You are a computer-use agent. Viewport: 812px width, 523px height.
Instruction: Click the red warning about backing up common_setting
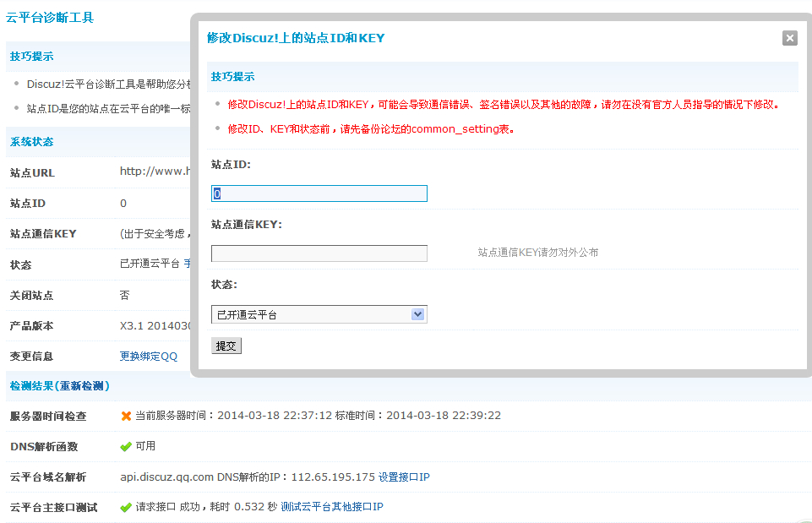click(x=371, y=129)
